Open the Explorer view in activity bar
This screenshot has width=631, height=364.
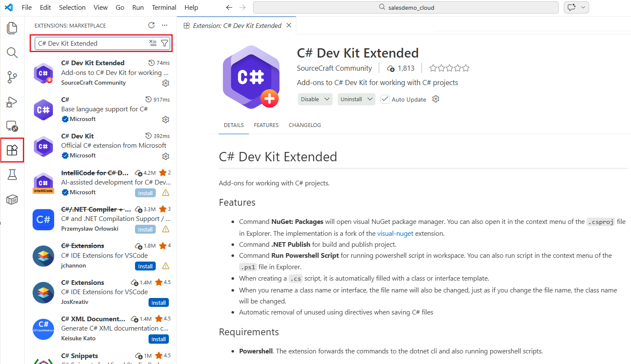(12, 28)
